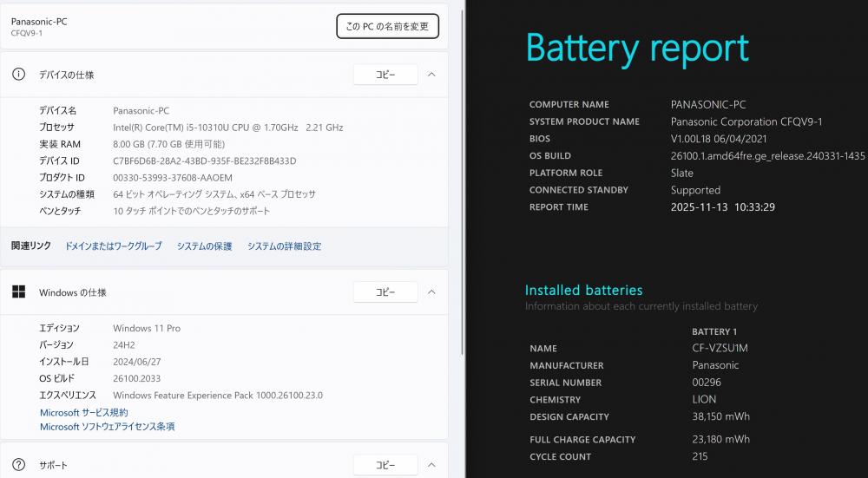Open the システムの詳細設定 link
Viewport: 868px width, 478px height.
click(x=284, y=246)
